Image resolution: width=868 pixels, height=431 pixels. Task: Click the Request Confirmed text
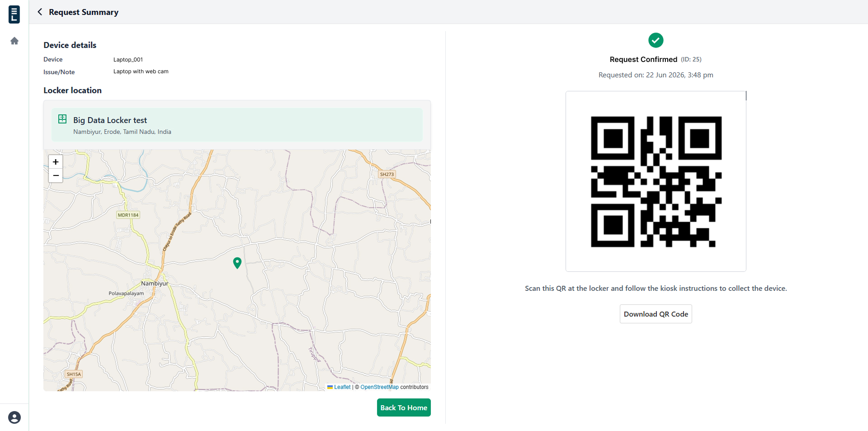(643, 59)
